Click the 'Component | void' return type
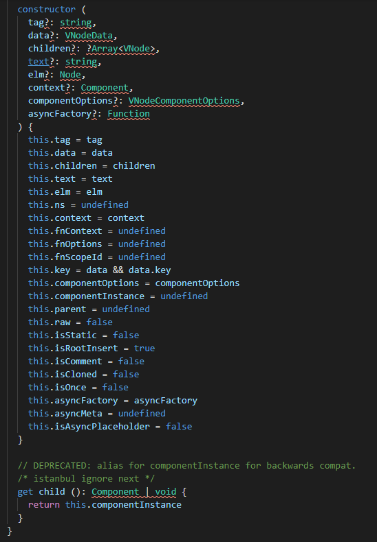 134,492
